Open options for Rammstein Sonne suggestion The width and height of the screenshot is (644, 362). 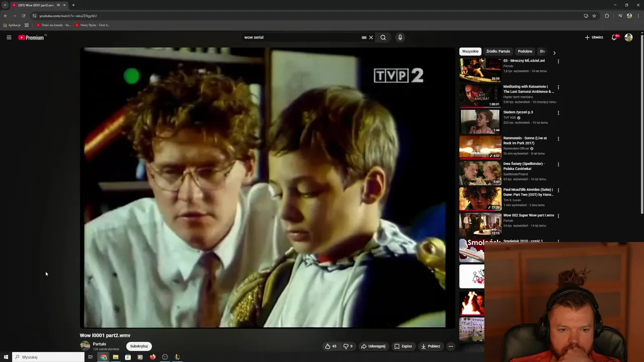point(558,138)
